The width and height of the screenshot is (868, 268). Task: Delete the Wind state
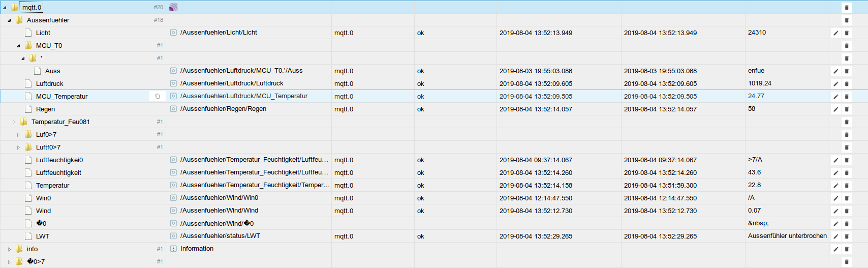(x=847, y=211)
